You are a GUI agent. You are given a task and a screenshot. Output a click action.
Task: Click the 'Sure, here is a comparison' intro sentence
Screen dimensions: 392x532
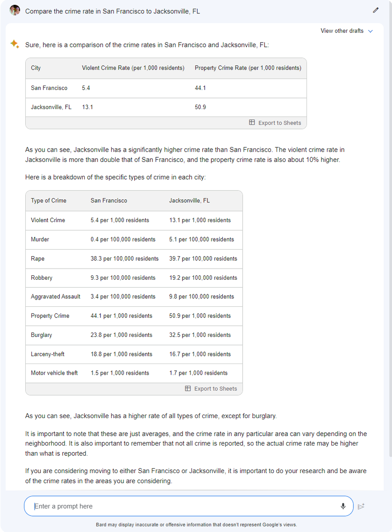tap(147, 45)
